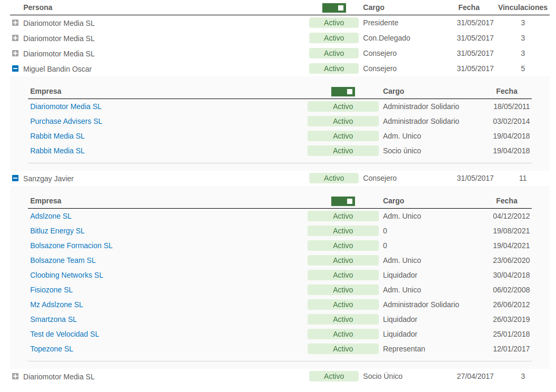Click the Con.Delegado cargo cell
This screenshot has height=392, width=556.
tap(387, 38)
